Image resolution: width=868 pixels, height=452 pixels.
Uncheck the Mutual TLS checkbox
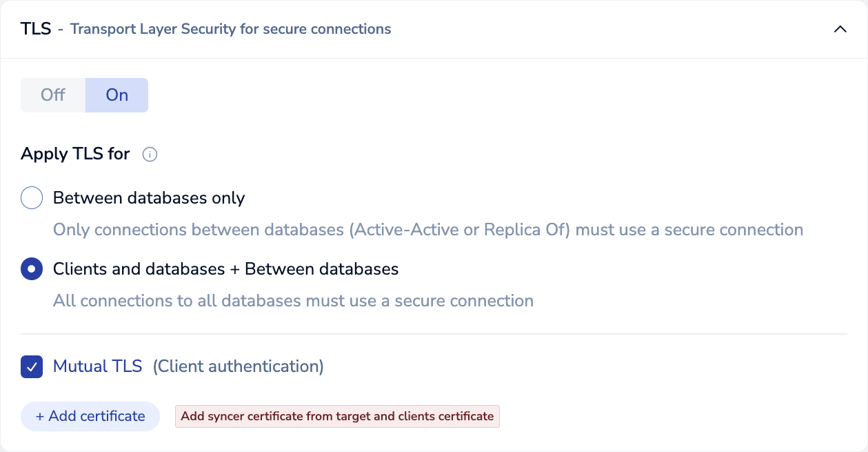click(x=32, y=366)
